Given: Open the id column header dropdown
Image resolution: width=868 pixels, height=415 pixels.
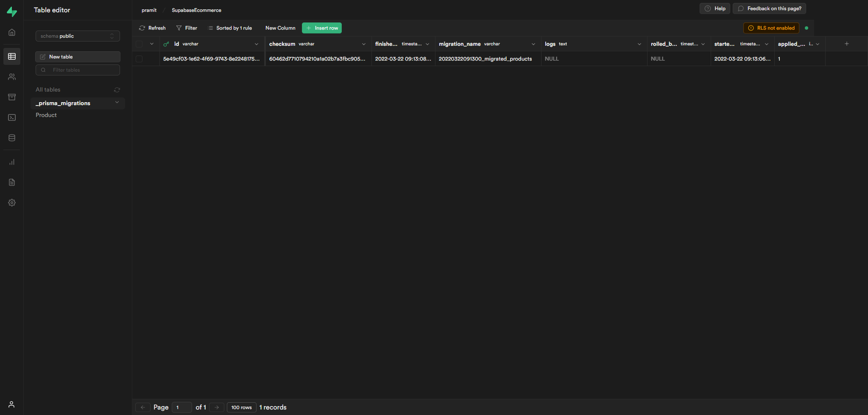Looking at the screenshot, I should 257,44.
